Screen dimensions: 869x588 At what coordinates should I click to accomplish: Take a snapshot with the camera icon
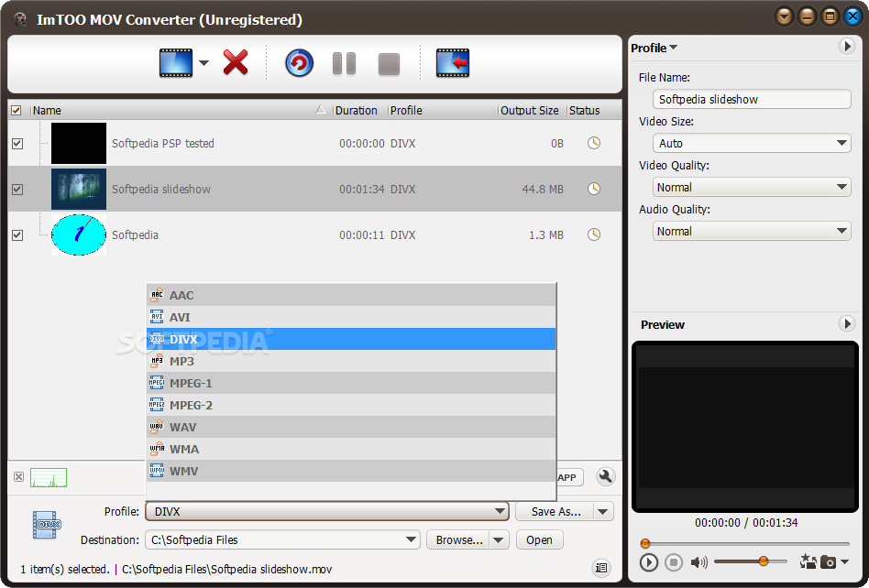pos(828,562)
